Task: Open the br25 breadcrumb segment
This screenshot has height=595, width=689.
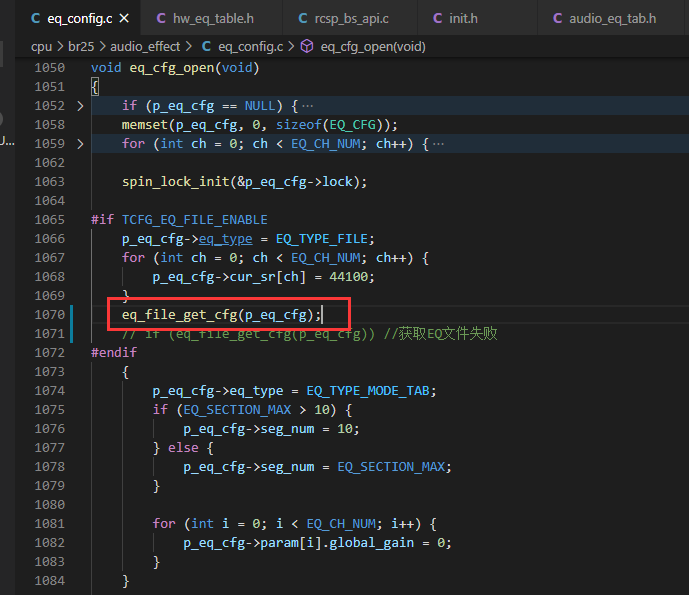Action: click(x=81, y=47)
